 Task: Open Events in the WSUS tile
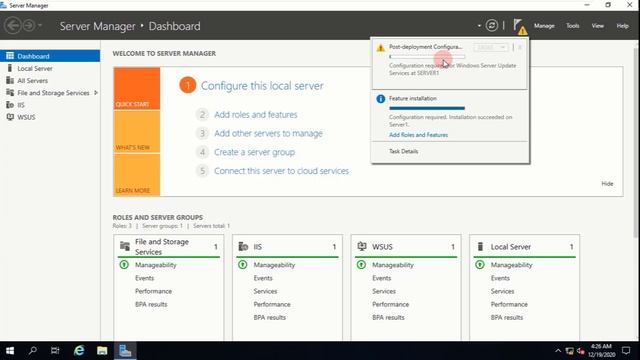coord(382,278)
